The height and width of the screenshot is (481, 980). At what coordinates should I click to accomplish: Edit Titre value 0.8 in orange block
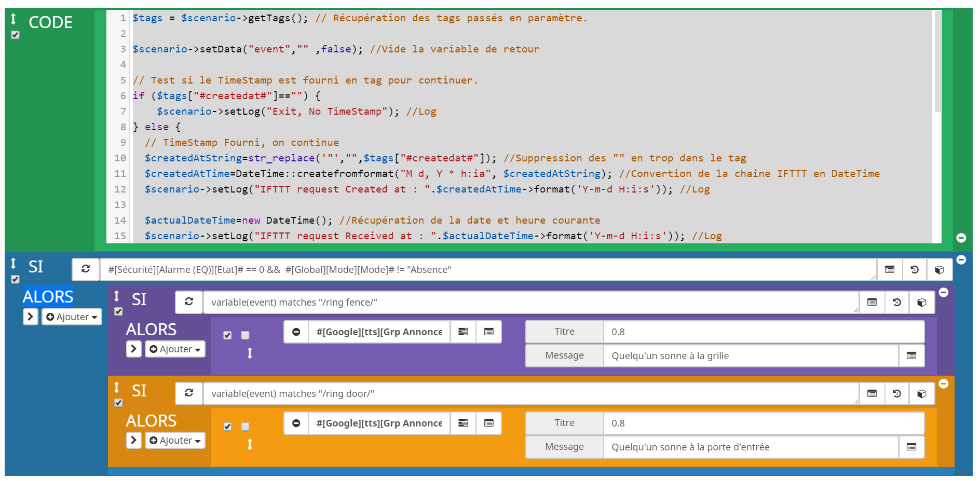tap(764, 423)
